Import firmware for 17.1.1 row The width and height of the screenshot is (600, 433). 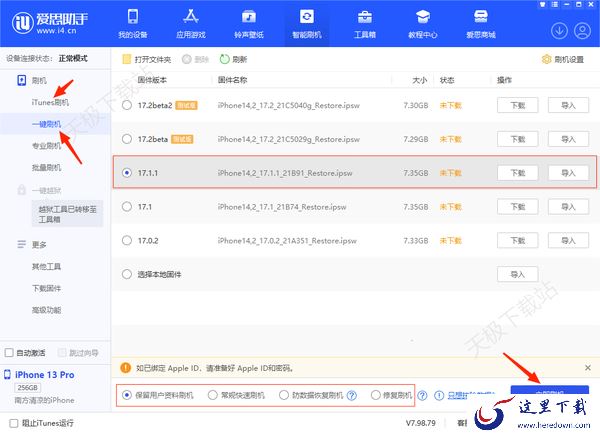(568, 173)
